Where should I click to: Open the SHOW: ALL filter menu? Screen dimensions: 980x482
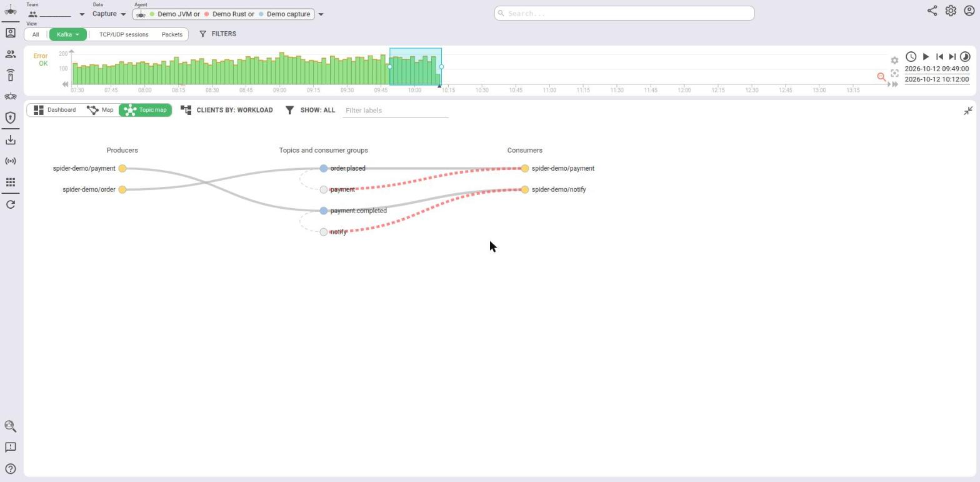(310, 110)
